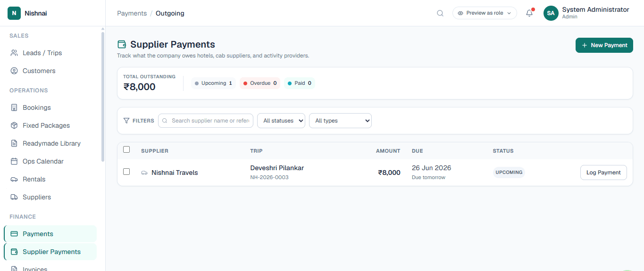Toggle the select-all checkbox in table header

(126, 149)
